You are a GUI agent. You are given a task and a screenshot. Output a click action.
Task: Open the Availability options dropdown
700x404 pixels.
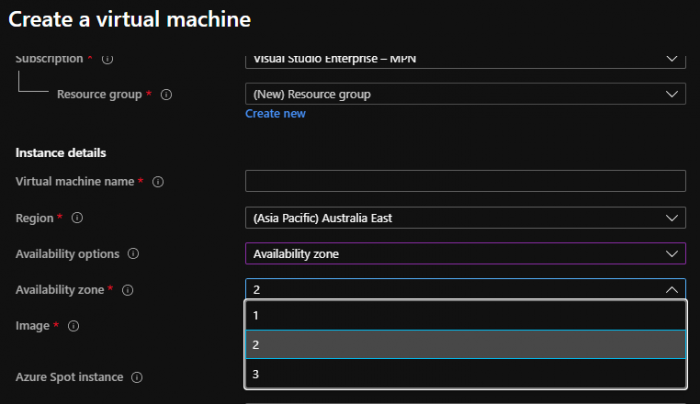tap(465, 254)
